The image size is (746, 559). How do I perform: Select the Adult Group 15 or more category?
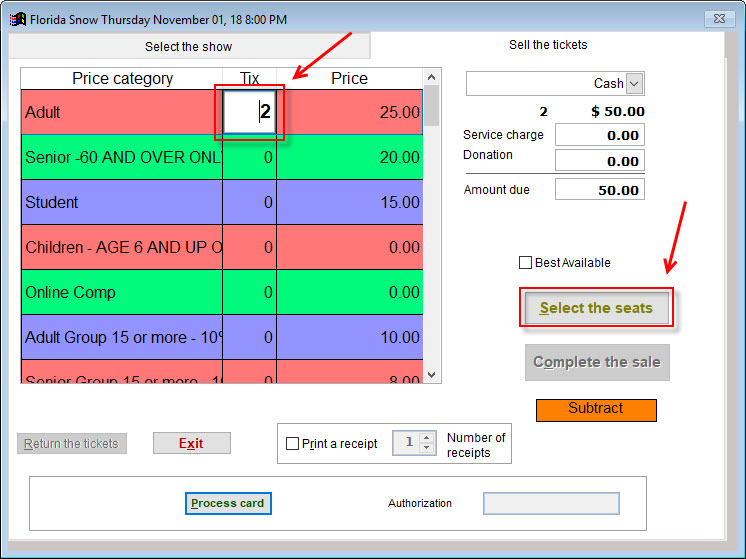pyautogui.click(x=122, y=337)
